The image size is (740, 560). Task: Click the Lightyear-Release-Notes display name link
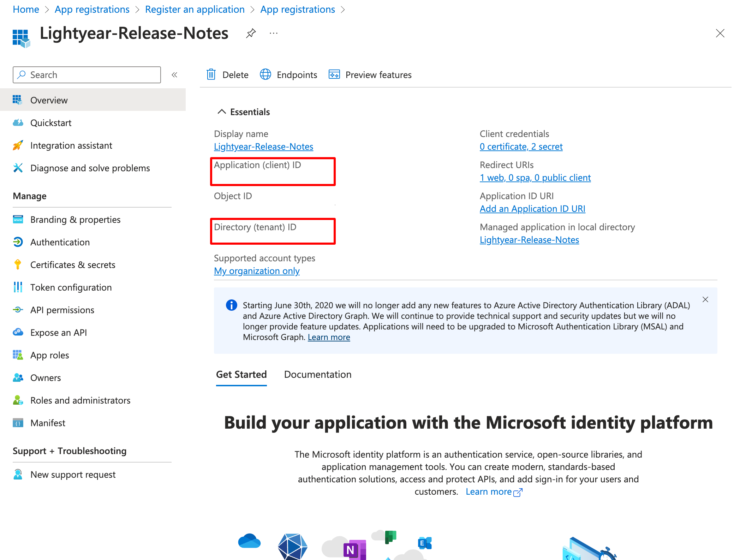263,146
